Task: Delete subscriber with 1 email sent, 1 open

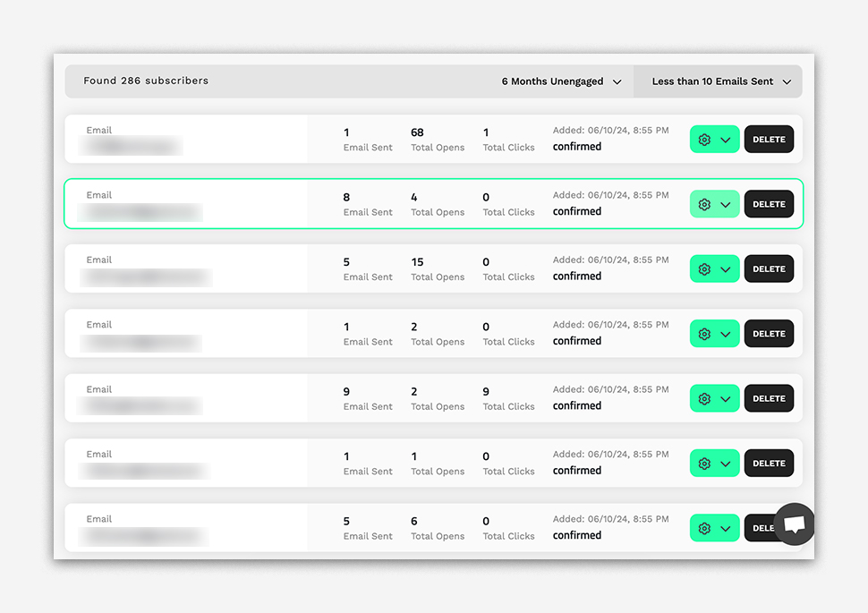Action: [x=769, y=464]
